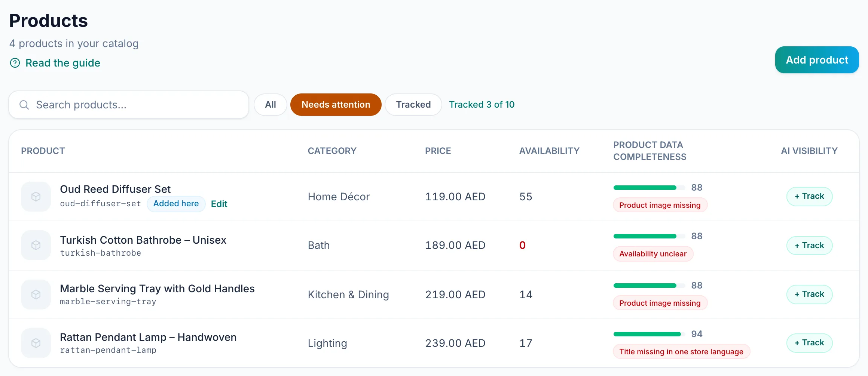868x376 pixels.
Task: Open the Read the guide link
Action: click(x=62, y=63)
